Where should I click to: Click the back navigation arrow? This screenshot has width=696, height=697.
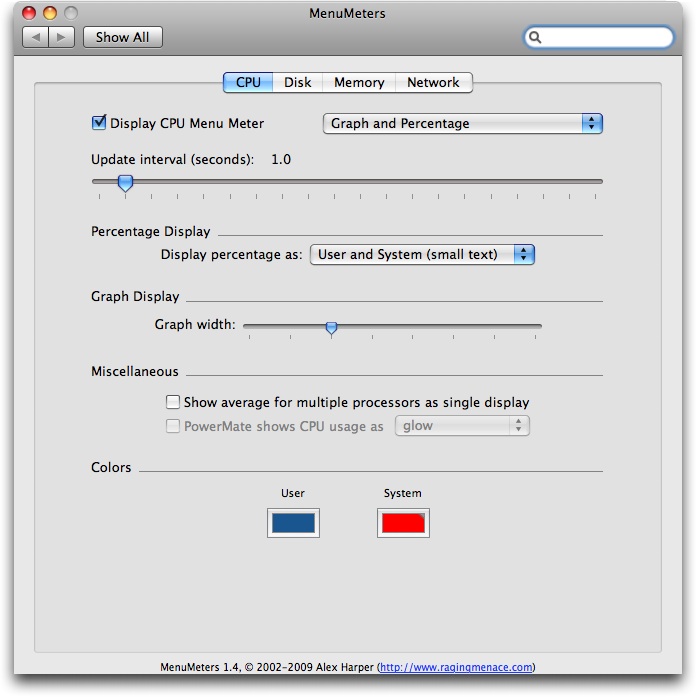pyautogui.click(x=35, y=37)
